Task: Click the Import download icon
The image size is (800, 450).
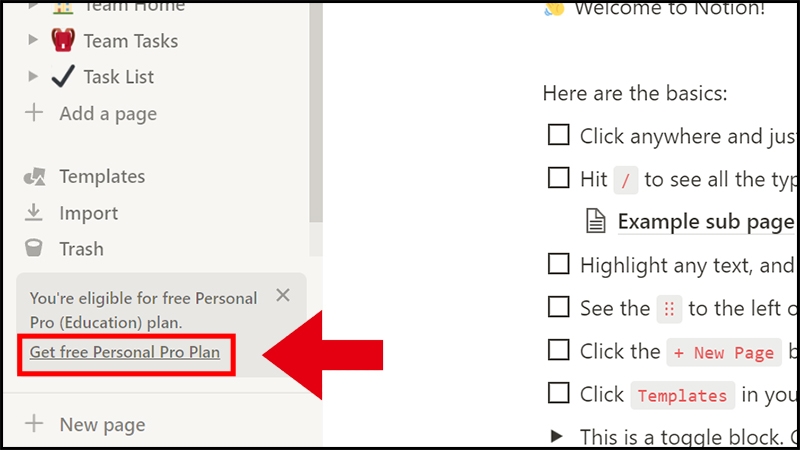Action: click(x=34, y=213)
